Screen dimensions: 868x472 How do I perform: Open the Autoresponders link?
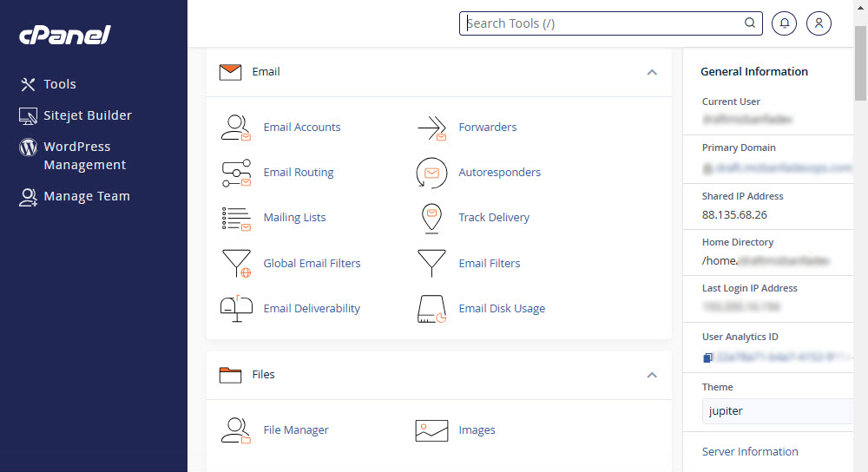coord(499,173)
